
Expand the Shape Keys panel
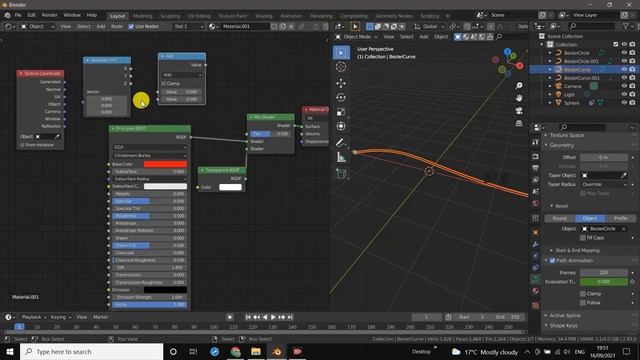point(563,326)
